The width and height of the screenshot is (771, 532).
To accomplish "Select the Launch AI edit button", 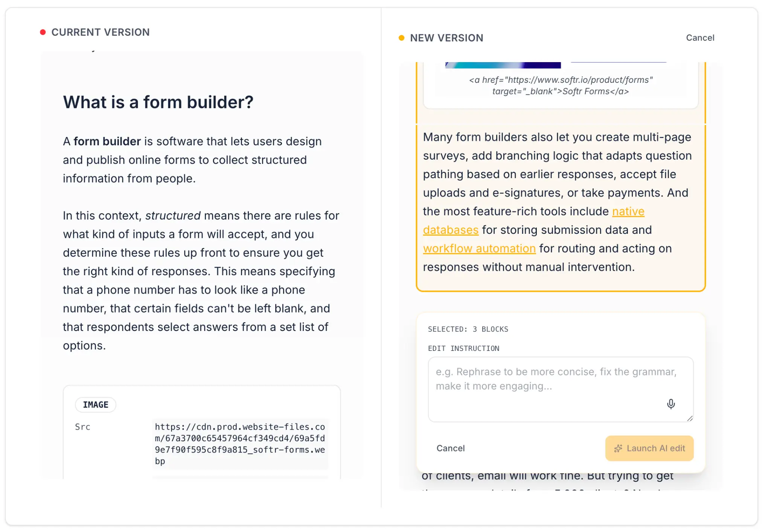I will coord(649,448).
